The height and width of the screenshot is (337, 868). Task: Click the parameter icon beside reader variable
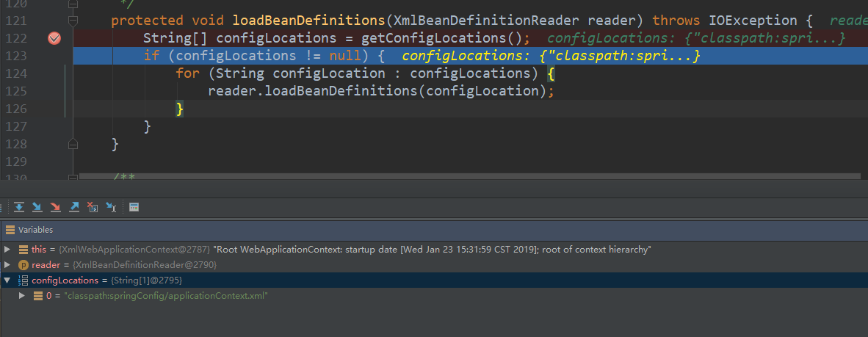click(23, 264)
